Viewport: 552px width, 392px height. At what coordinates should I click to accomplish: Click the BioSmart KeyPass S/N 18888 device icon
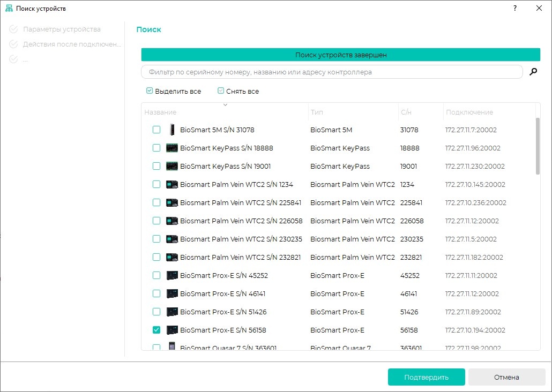(x=172, y=148)
